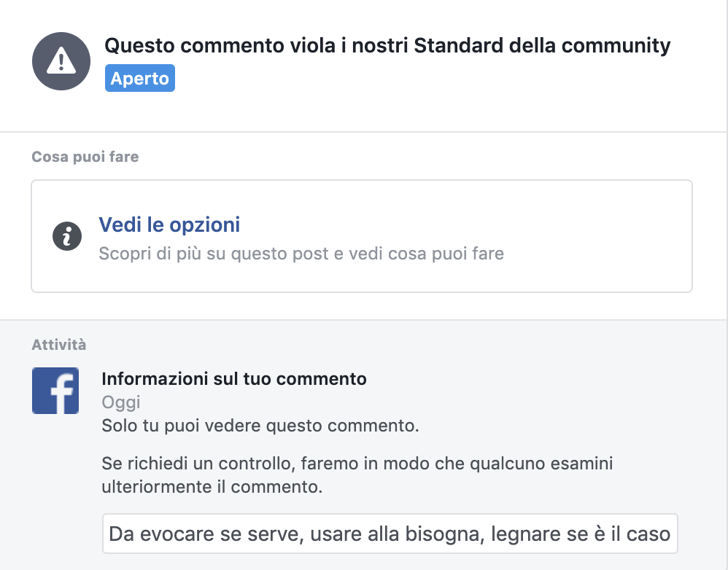Click the Attività section label
The height and width of the screenshot is (570, 728).
(x=58, y=344)
